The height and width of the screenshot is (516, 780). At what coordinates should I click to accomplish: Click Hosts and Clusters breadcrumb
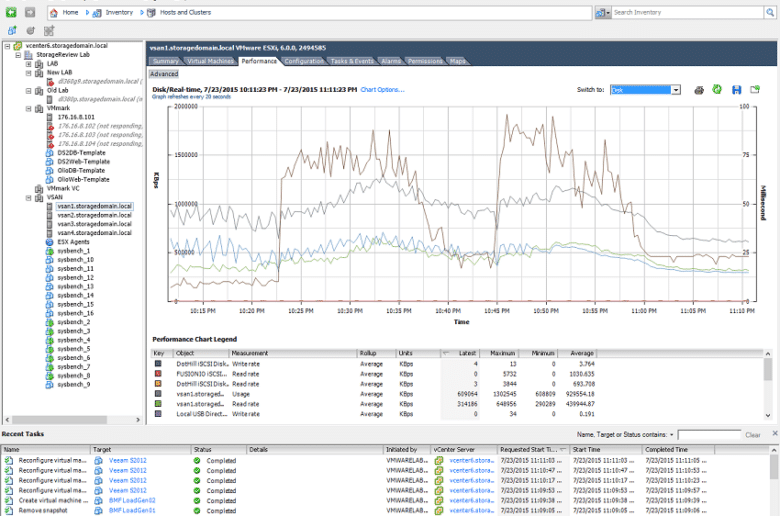click(x=185, y=12)
